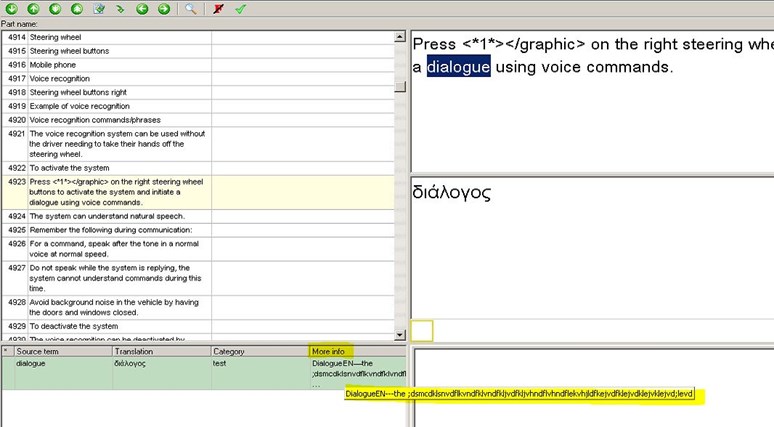
Task: Select segment 4925 Remember the following
Action: click(197, 230)
